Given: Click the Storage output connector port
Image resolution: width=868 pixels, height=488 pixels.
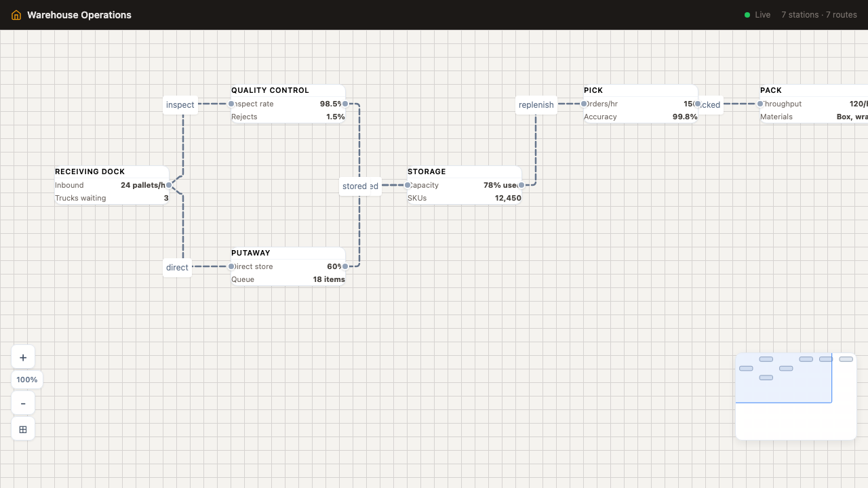Looking at the screenshot, I should click(x=521, y=185).
